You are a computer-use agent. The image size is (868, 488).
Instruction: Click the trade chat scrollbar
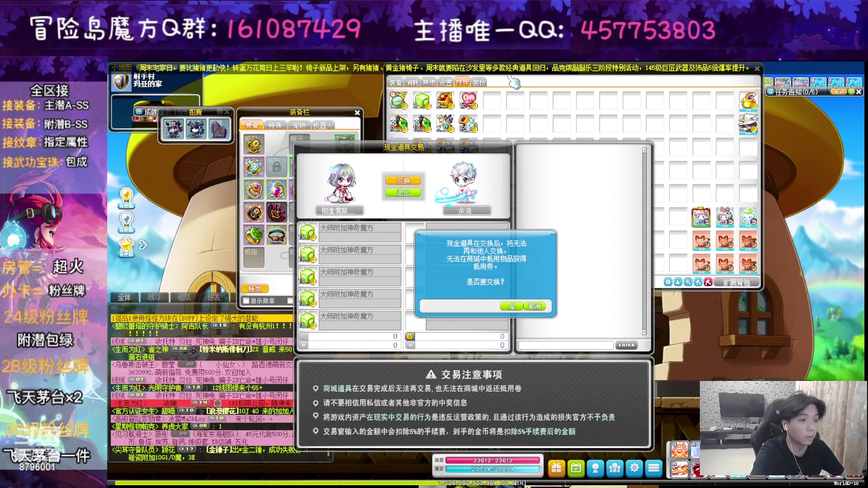pyautogui.click(x=645, y=241)
